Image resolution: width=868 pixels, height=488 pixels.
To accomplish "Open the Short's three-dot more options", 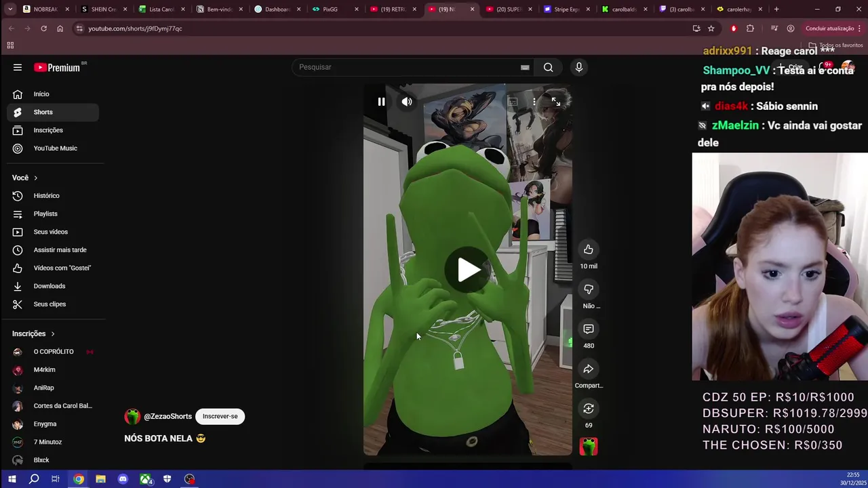I will coord(534,102).
